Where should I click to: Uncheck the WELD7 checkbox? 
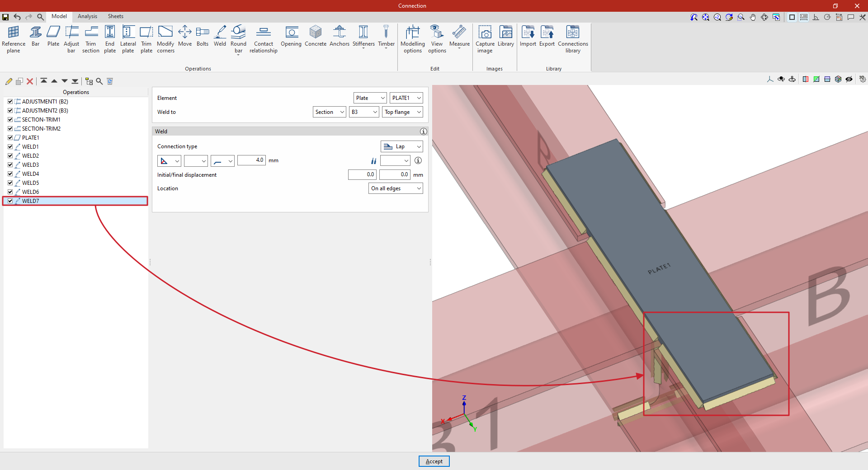tap(10, 201)
